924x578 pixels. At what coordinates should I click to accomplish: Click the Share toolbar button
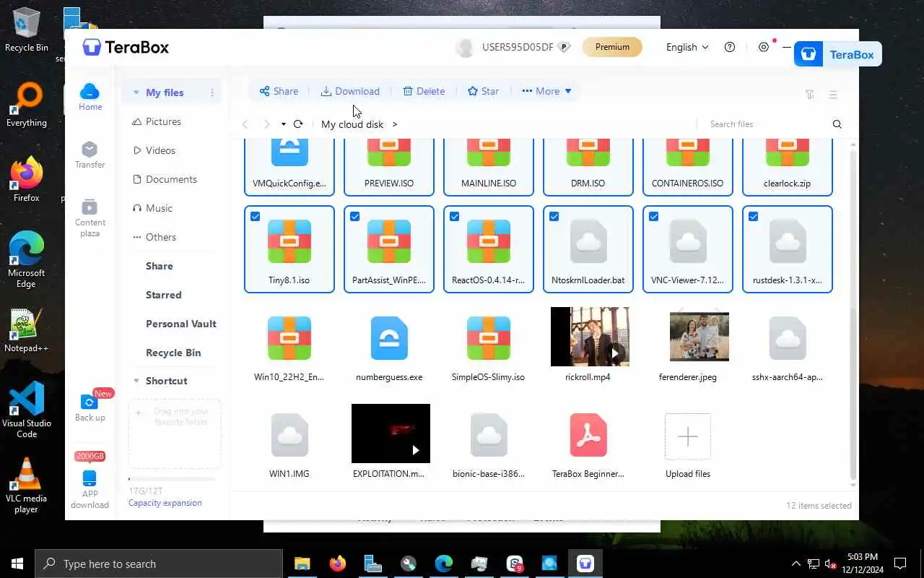(279, 91)
